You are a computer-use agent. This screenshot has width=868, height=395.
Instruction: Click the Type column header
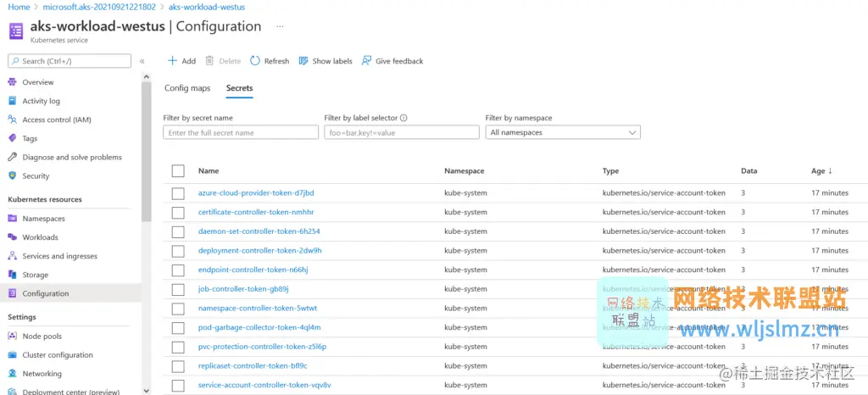(610, 171)
